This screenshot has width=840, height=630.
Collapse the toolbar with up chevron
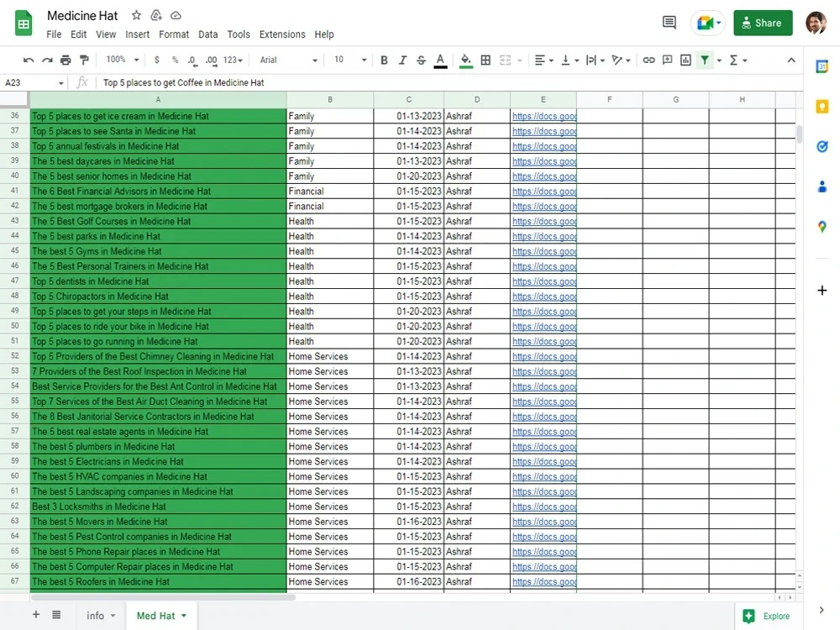[x=791, y=60]
